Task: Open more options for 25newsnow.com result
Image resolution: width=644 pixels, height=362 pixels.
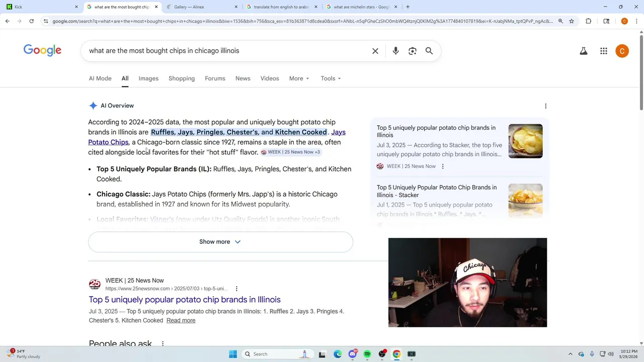Action: 236,289
